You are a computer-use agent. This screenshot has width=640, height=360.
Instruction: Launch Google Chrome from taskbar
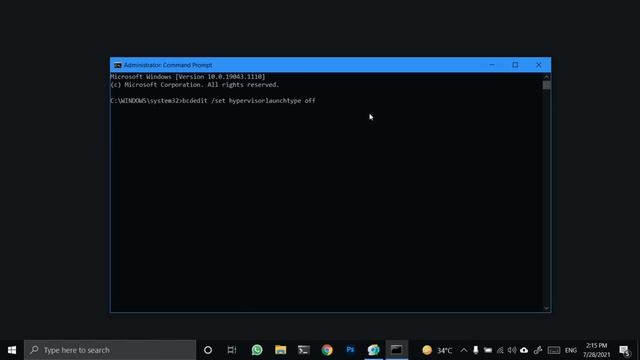327,350
